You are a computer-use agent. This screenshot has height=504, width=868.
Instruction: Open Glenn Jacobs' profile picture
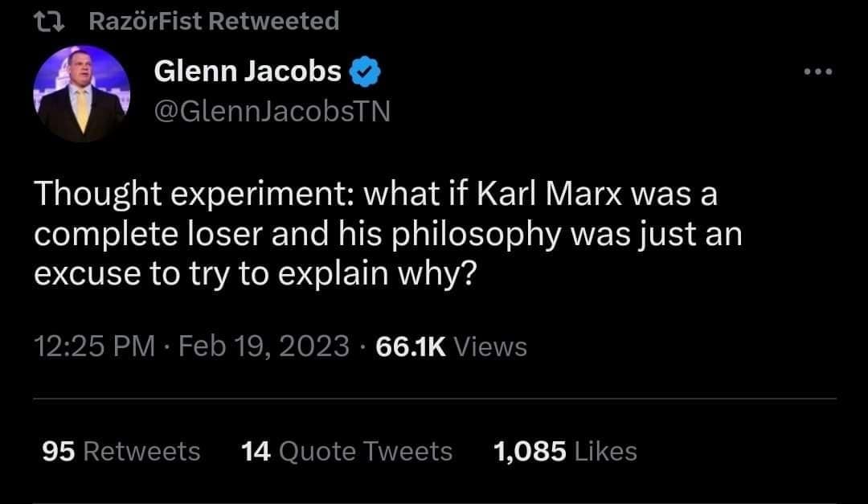tap(82, 93)
